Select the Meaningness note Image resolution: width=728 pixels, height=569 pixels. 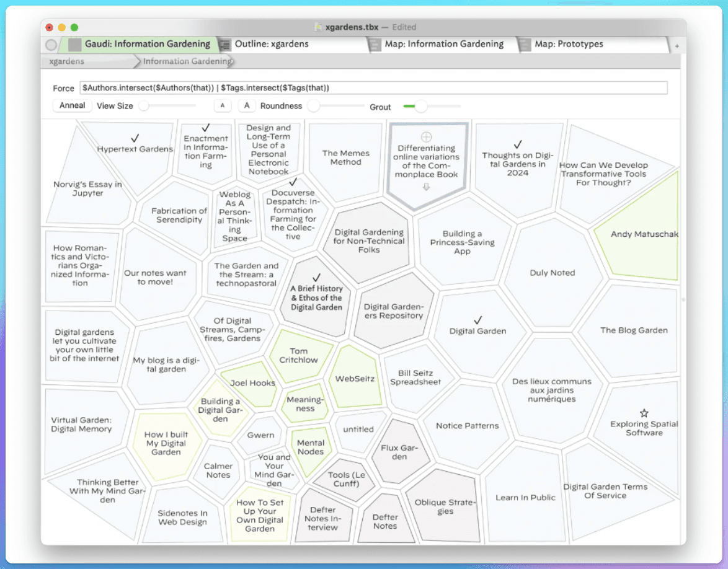305,404
